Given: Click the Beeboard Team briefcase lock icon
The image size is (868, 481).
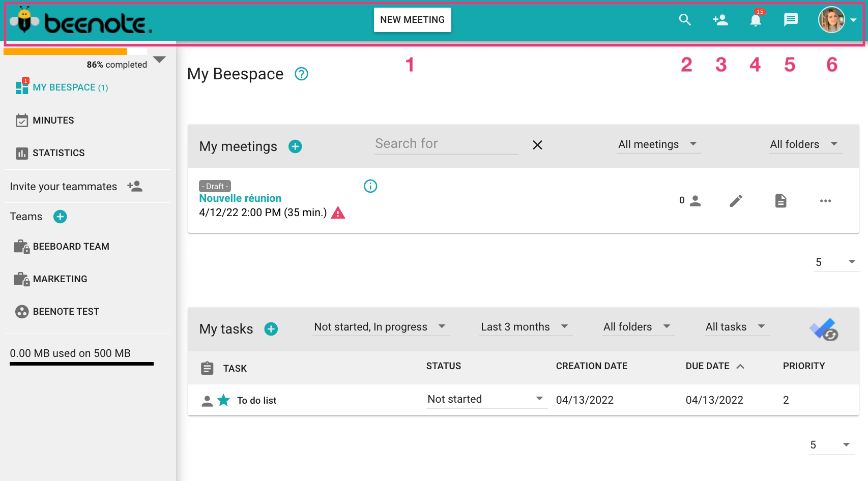Looking at the screenshot, I should tap(22, 247).
